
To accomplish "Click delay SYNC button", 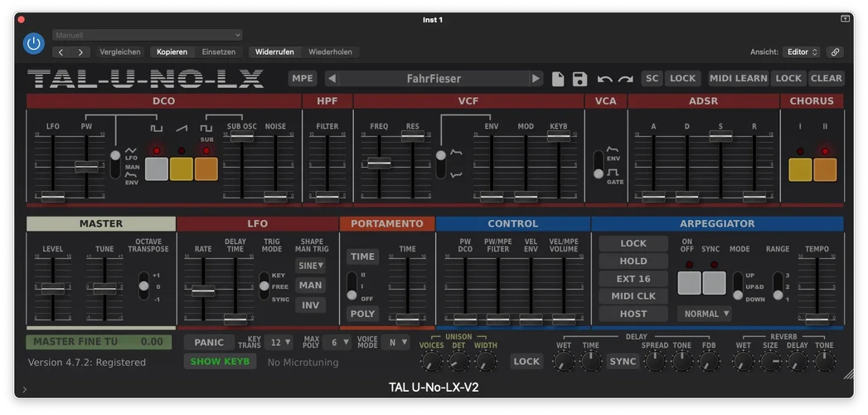I will pyautogui.click(x=623, y=362).
